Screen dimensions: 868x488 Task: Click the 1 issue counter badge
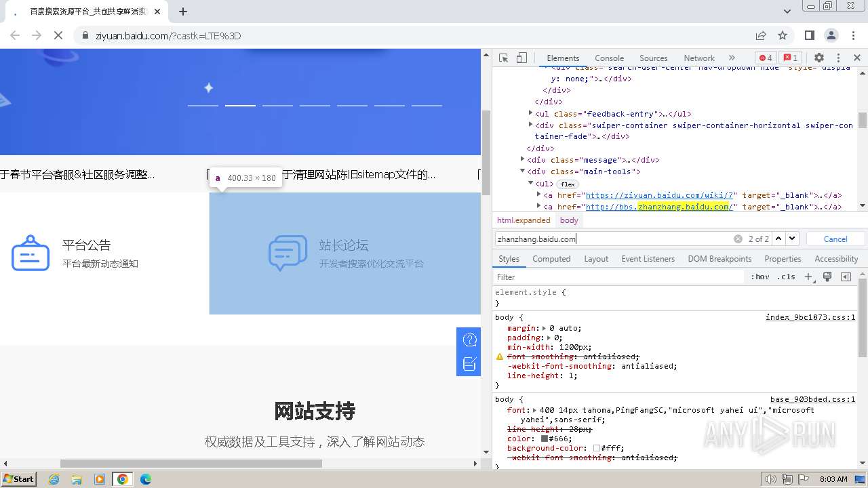click(789, 58)
